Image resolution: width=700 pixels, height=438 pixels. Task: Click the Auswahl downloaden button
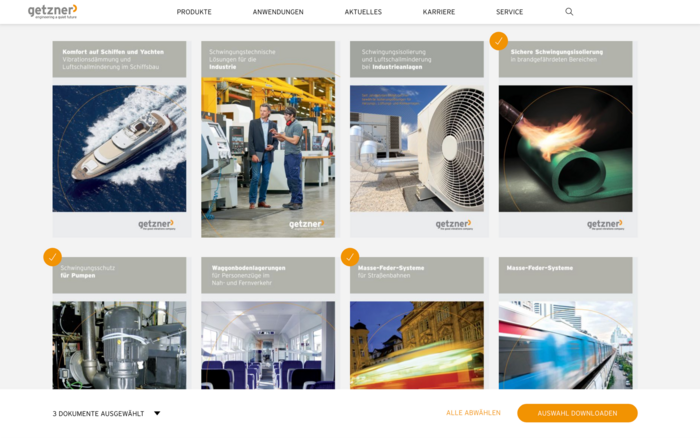(577, 413)
